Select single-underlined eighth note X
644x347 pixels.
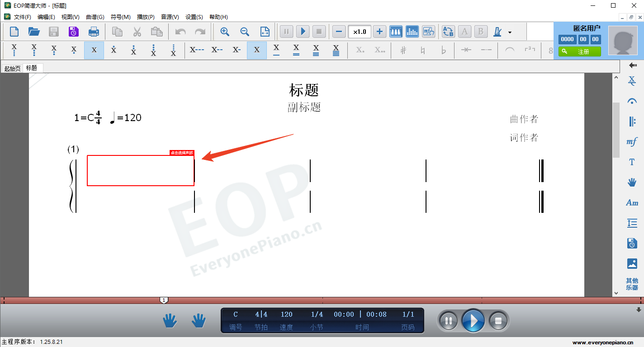[276, 50]
